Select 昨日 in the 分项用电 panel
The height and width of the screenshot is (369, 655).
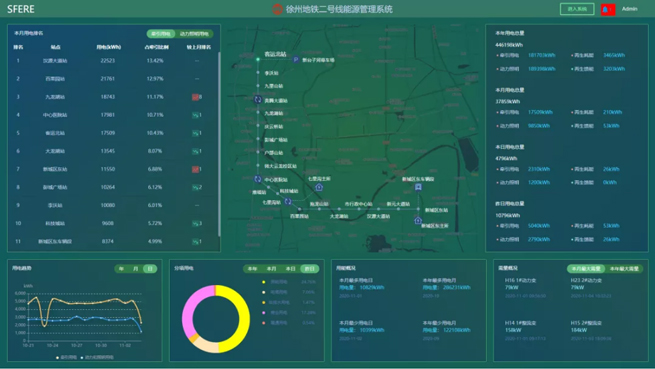tap(310, 269)
